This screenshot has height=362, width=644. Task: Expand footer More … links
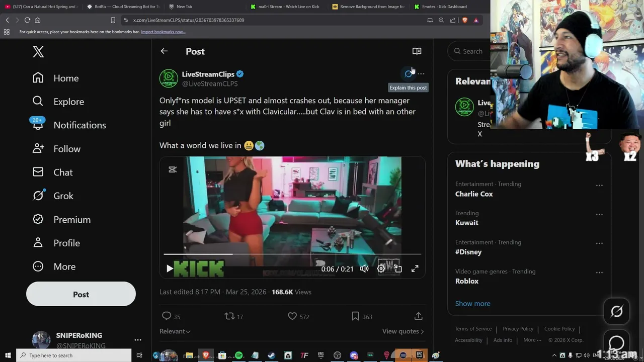pyautogui.click(x=532, y=340)
